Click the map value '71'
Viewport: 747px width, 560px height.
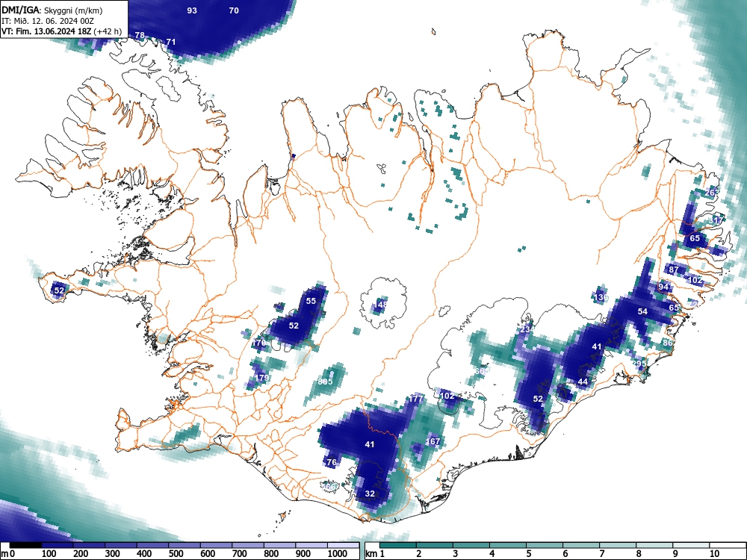click(x=170, y=42)
